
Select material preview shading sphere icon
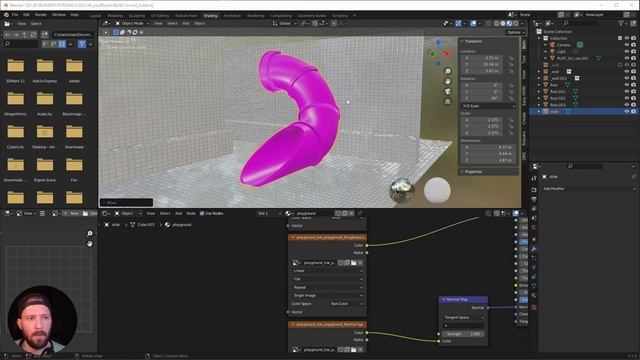509,23
